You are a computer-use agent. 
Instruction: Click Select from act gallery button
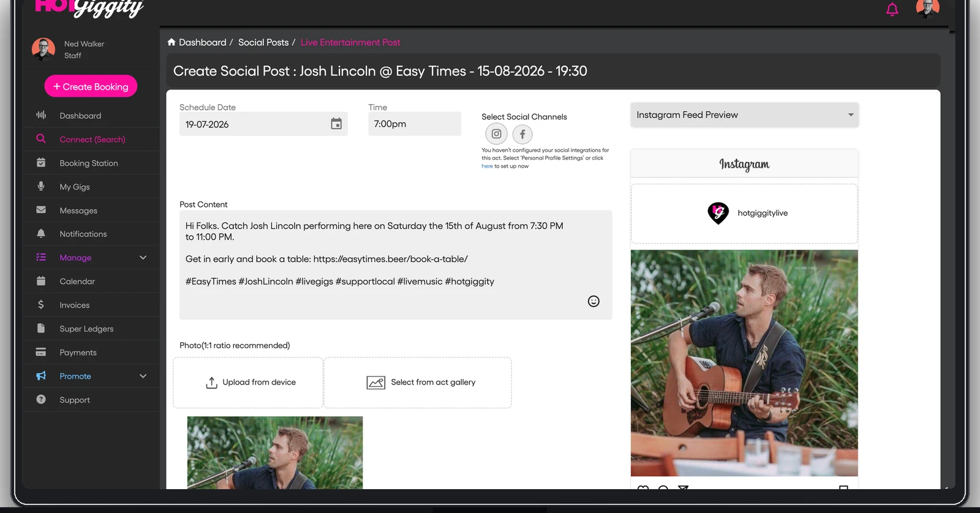[x=418, y=383]
